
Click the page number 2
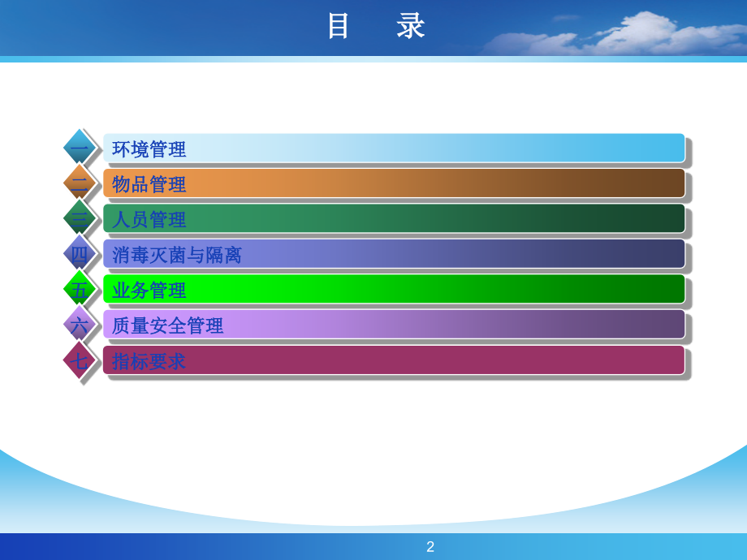click(430, 545)
